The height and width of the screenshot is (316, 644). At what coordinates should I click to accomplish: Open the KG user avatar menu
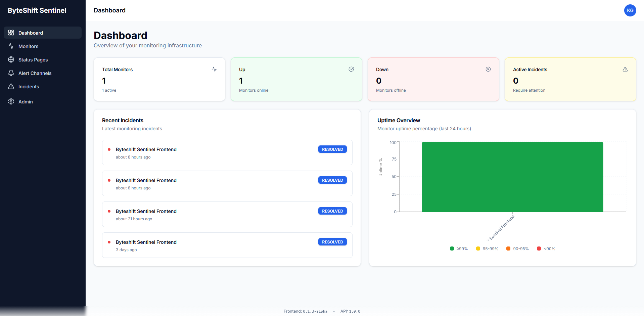[x=630, y=10]
